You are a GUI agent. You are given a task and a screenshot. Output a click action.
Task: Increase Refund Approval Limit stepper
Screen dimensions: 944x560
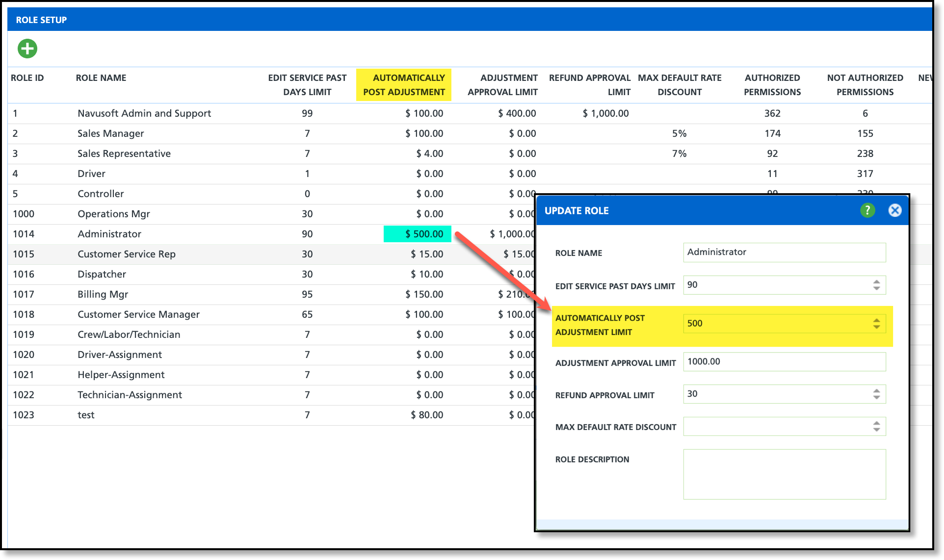[x=876, y=391]
